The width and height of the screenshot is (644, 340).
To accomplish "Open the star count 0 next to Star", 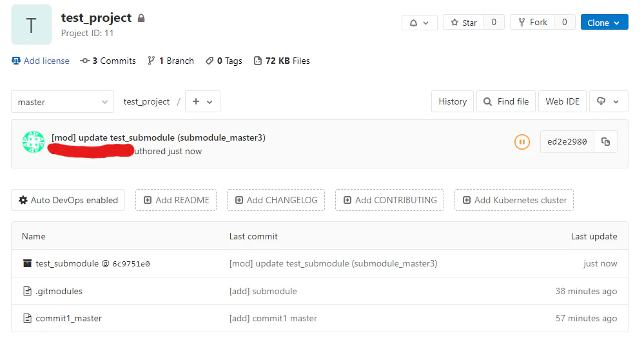I will pyautogui.click(x=494, y=22).
